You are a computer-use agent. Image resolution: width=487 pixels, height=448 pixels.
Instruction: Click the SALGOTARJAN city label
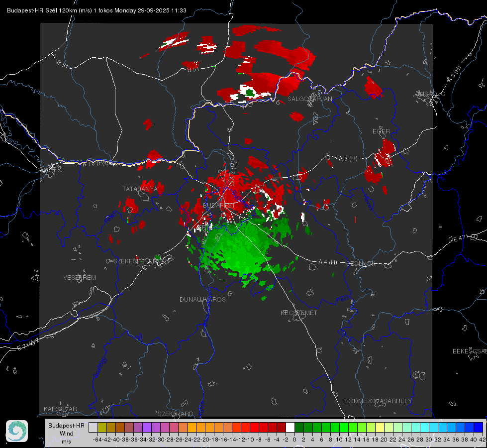309,99
